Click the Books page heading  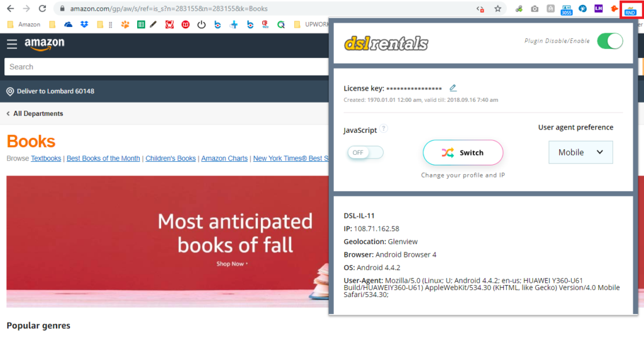coord(31,142)
